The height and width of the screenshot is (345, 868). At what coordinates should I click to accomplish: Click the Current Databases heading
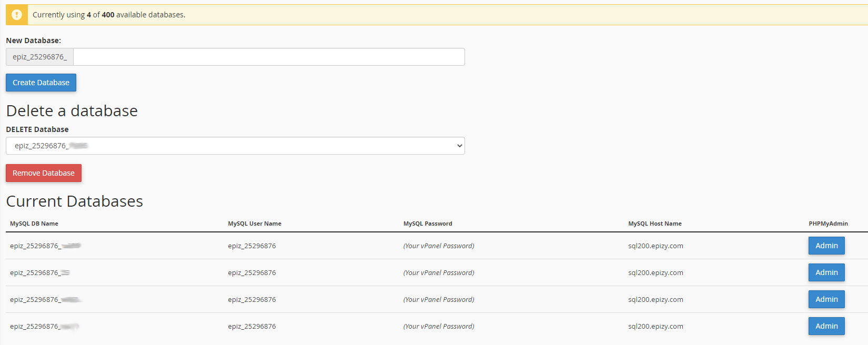coord(75,201)
